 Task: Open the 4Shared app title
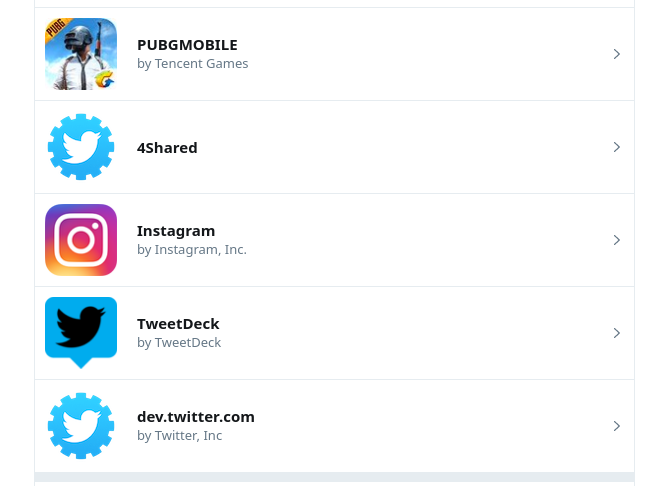[167, 148]
